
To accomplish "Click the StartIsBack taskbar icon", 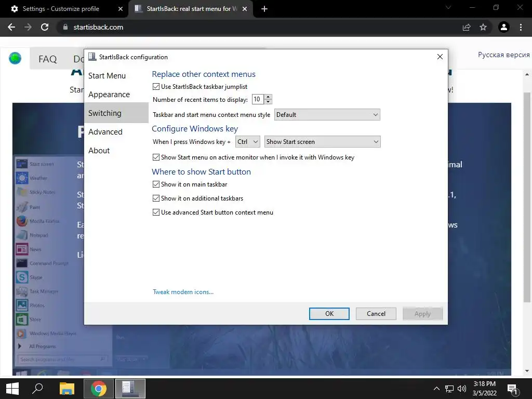I will pyautogui.click(x=130, y=389).
